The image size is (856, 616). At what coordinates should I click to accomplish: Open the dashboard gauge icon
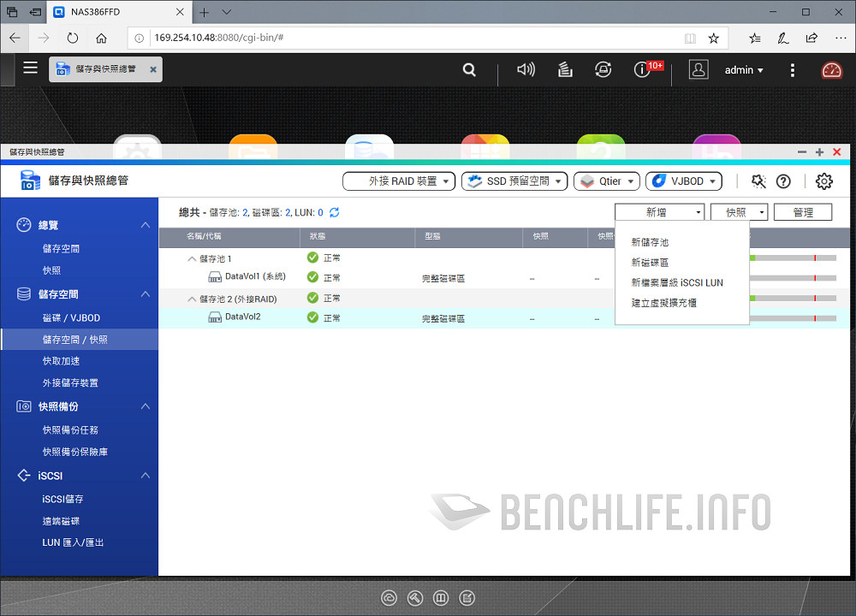831,70
